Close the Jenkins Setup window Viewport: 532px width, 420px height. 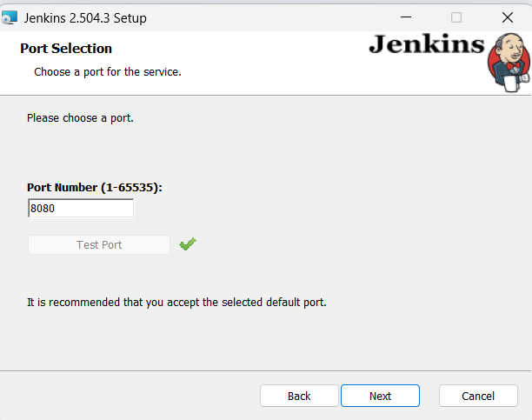pyautogui.click(x=508, y=17)
